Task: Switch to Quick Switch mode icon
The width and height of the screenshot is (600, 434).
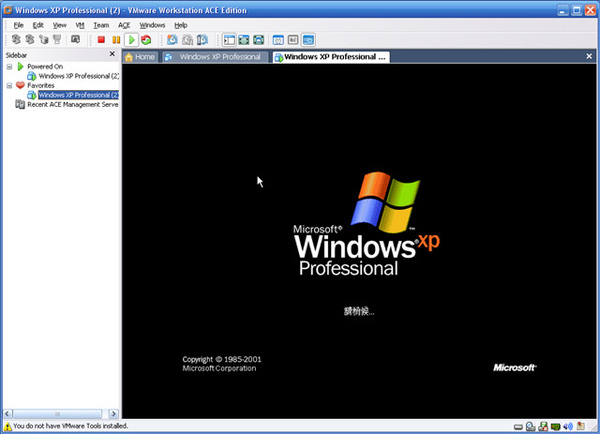Action: (244, 39)
